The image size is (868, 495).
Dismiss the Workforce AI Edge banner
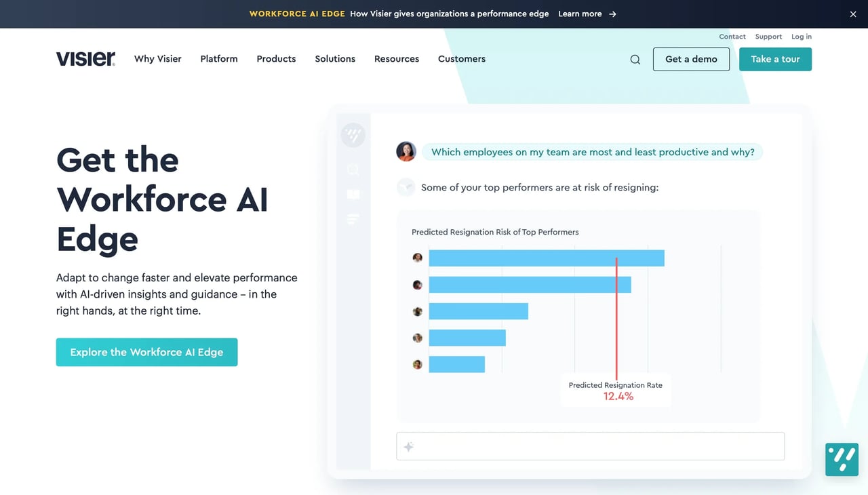coord(853,14)
